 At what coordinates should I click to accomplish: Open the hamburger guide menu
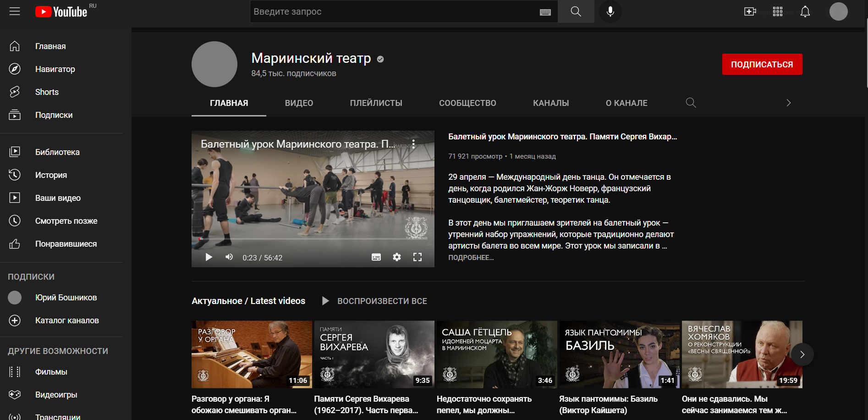click(x=15, y=11)
